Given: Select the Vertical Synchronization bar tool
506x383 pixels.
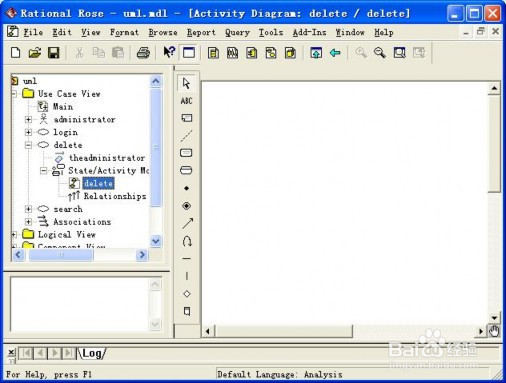Looking at the screenshot, I should 187,276.
